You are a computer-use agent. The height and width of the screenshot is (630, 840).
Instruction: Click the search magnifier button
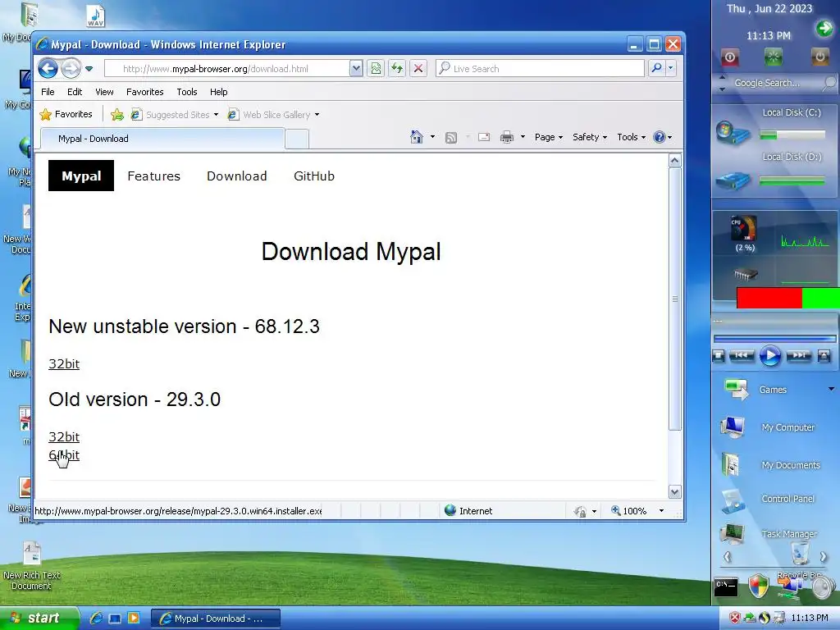[x=656, y=69]
